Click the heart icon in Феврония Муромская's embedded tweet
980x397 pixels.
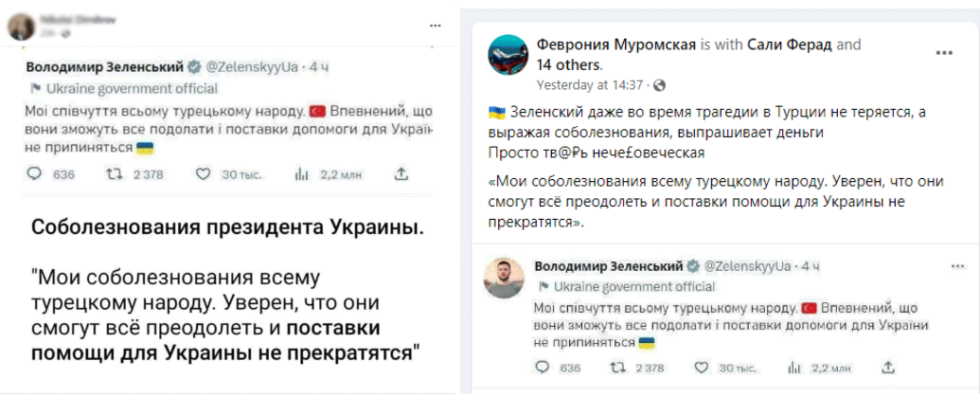[703, 367]
